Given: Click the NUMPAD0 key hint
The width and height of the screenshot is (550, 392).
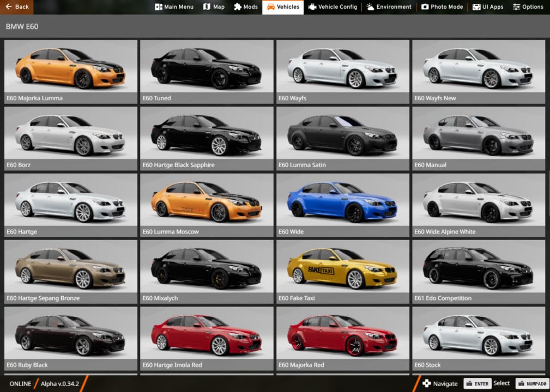Looking at the screenshot, I should coord(532,384).
